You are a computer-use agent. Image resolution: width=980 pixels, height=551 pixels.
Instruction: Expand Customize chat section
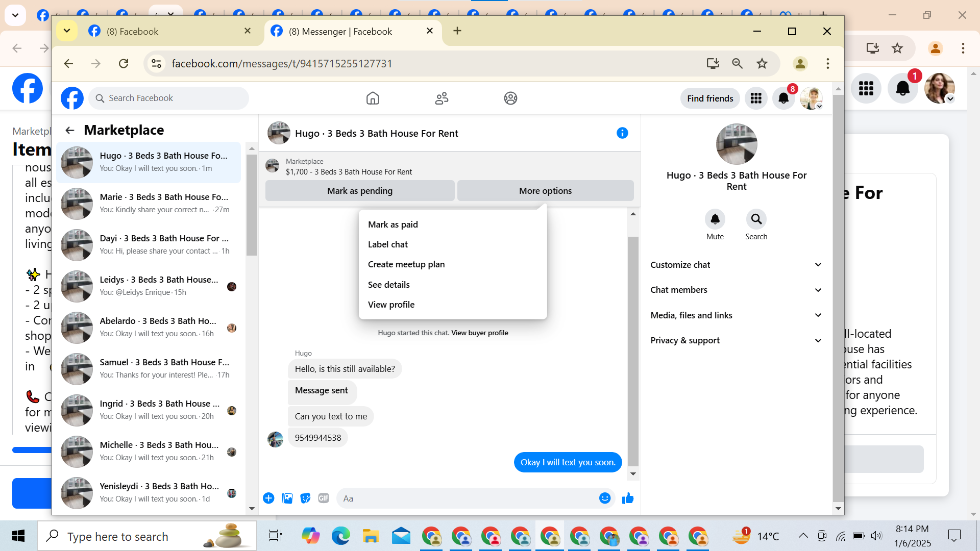click(736, 265)
